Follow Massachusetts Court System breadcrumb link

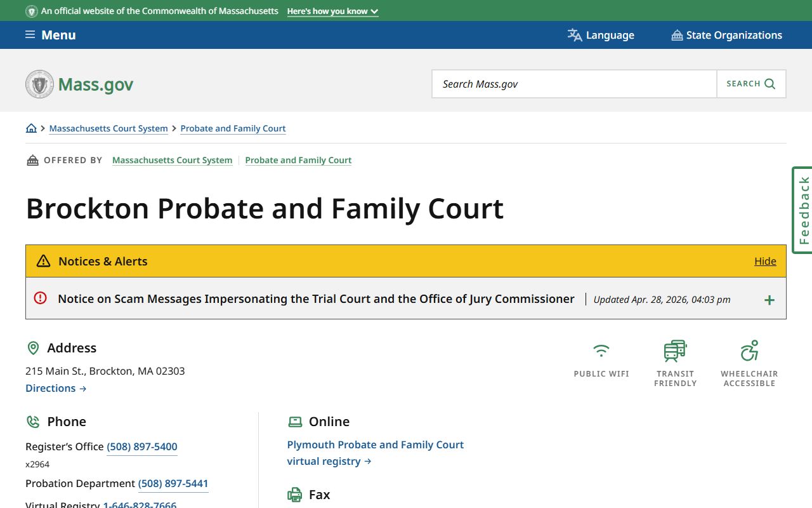pos(108,128)
